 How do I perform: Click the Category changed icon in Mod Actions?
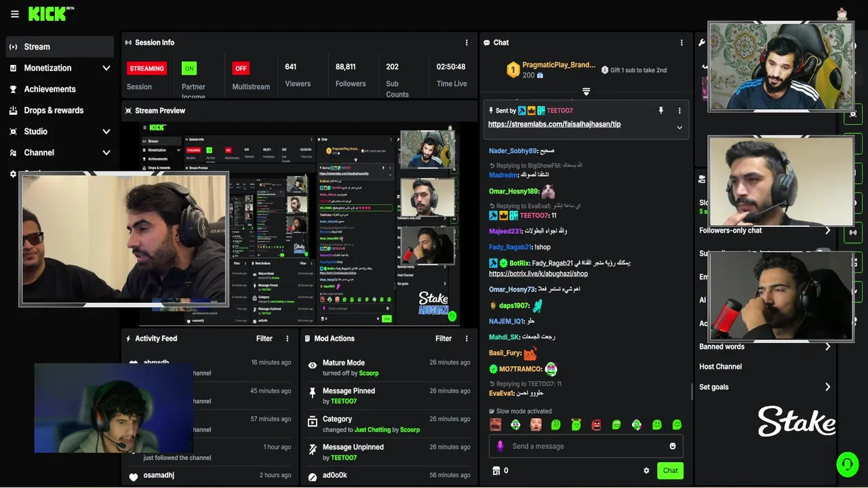(313, 422)
